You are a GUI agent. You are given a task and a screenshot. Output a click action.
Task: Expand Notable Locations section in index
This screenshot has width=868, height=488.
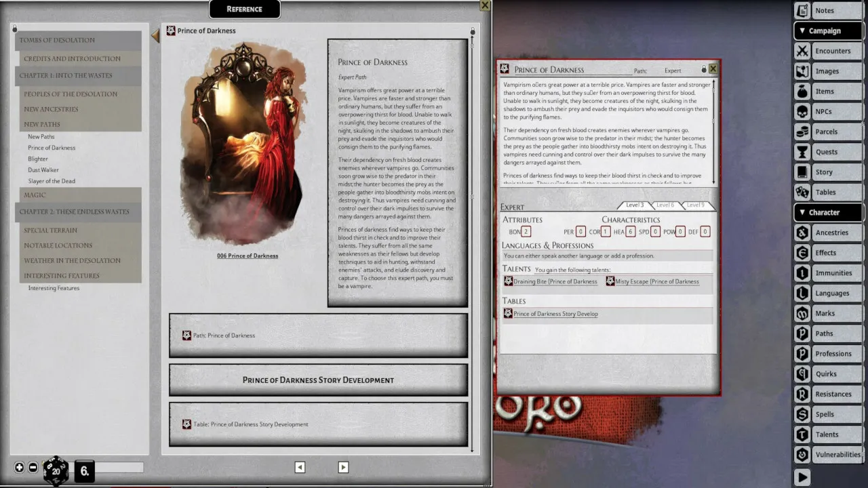click(x=80, y=245)
